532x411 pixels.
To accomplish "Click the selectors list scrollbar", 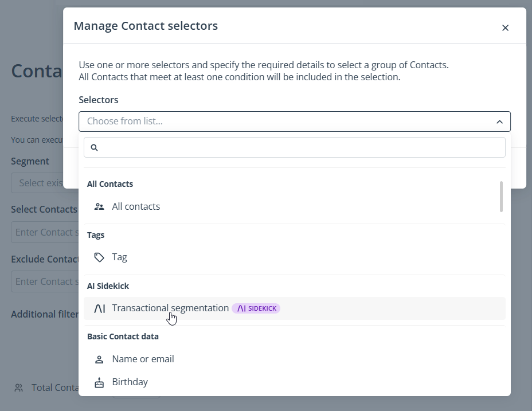I will click(x=500, y=198).
